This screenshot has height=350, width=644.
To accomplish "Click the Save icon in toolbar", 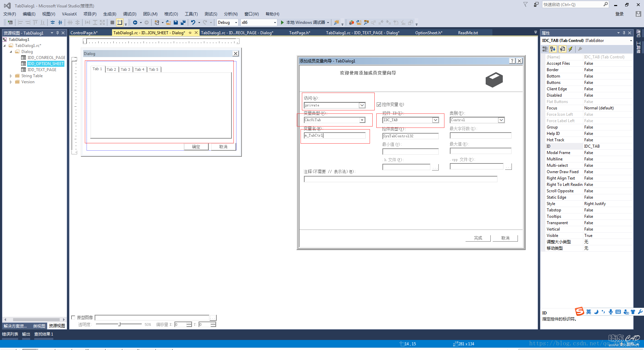I will point(176,22).
